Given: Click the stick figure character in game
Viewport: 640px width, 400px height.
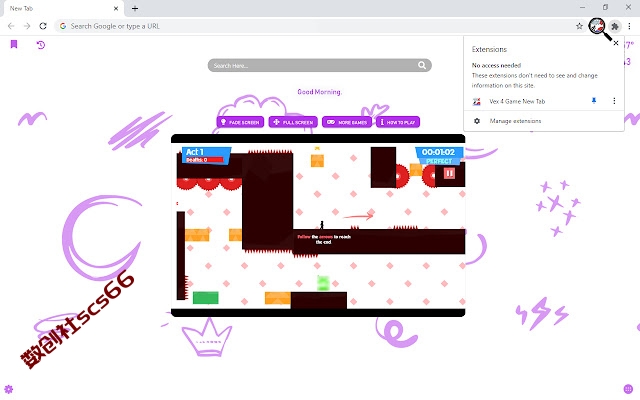Looking at the screenshot, I should pos(322,224).
